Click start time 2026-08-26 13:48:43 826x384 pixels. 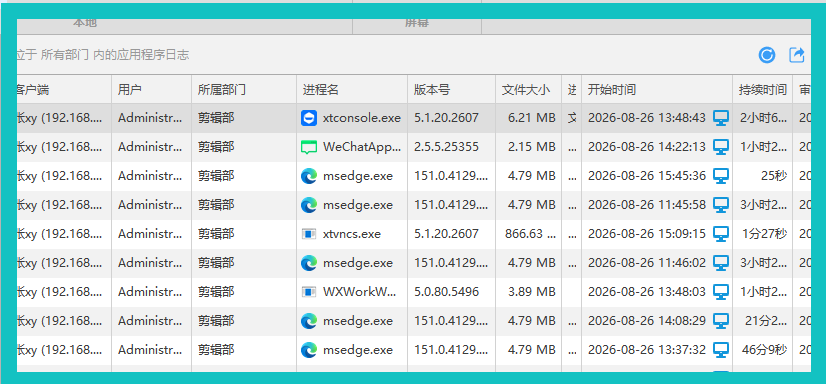point(646,118)
